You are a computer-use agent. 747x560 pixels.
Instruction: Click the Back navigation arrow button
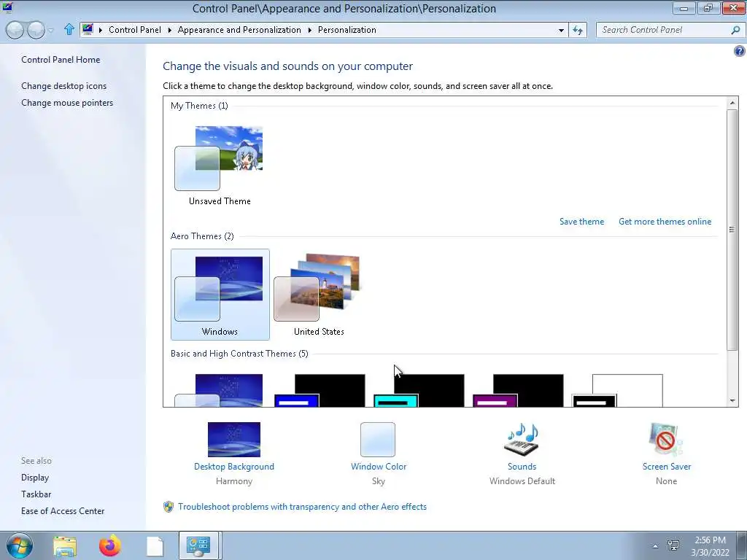[15, 30]
